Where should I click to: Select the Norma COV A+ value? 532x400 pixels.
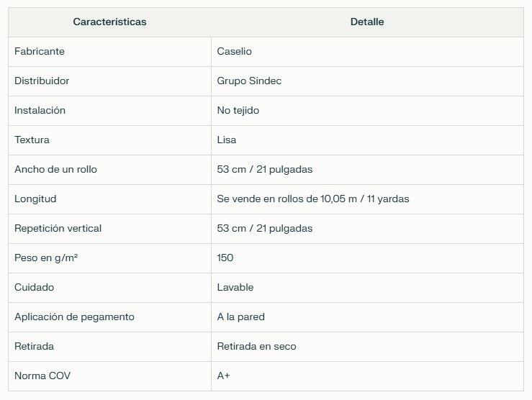[x=223, y=376]
